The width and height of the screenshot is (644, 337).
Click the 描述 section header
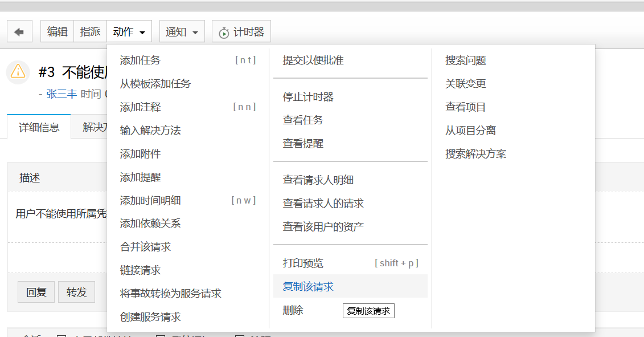tap(30, 178)
